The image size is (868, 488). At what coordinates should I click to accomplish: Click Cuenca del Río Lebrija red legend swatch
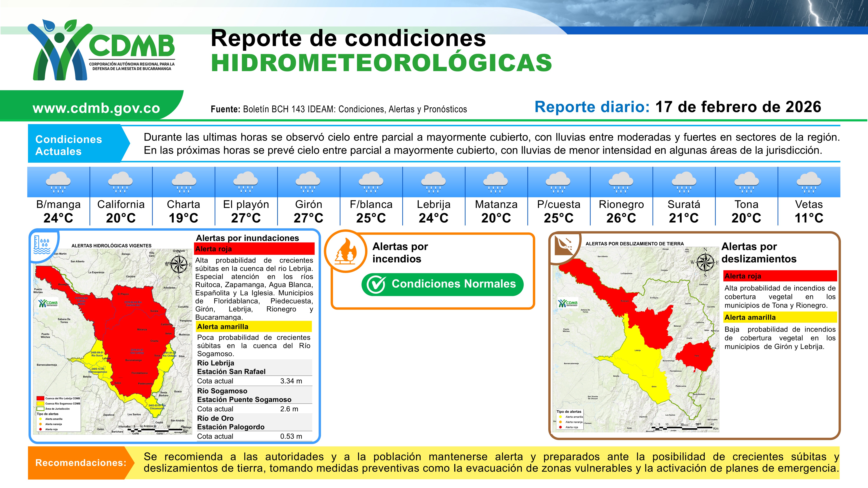pyautogui.click(x=40, y=398)
